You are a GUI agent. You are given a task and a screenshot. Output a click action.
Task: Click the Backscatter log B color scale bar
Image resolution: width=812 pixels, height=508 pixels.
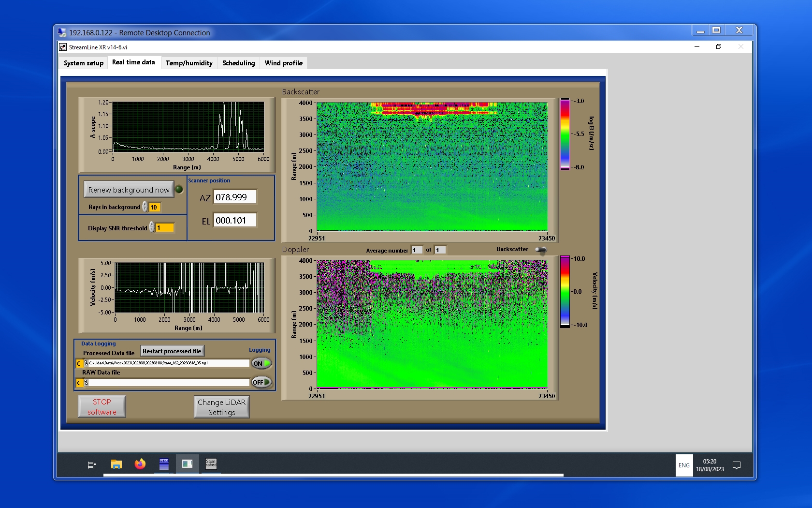point(565,134)
